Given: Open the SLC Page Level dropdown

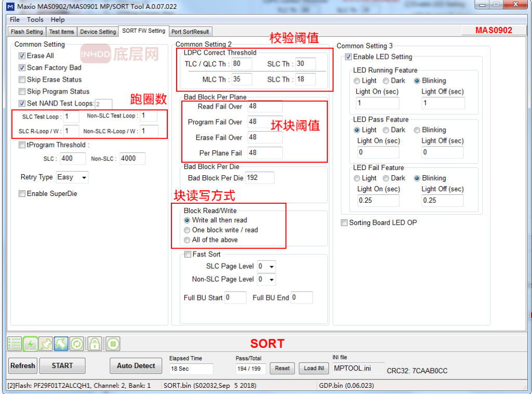Looking at the screenshot, I should pos(268,266).
